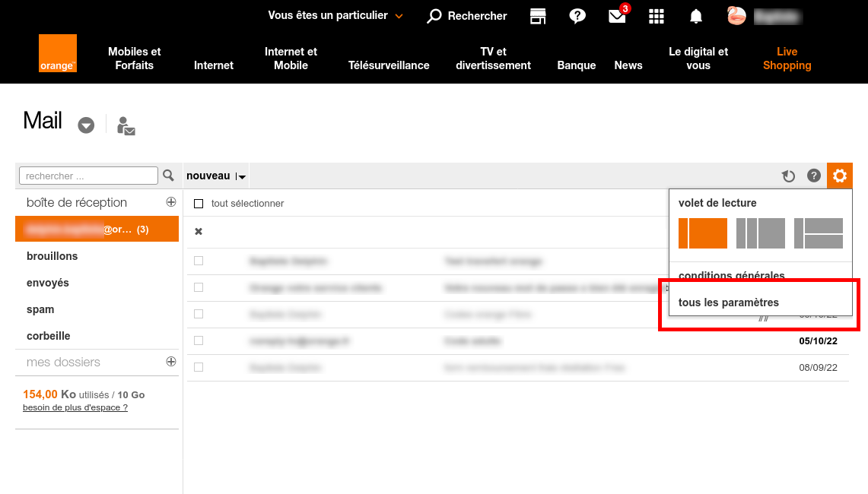Open the Mail title dropdown arrow
The height and width of the screenshot is (494, 868).
[x=86, y=125]
